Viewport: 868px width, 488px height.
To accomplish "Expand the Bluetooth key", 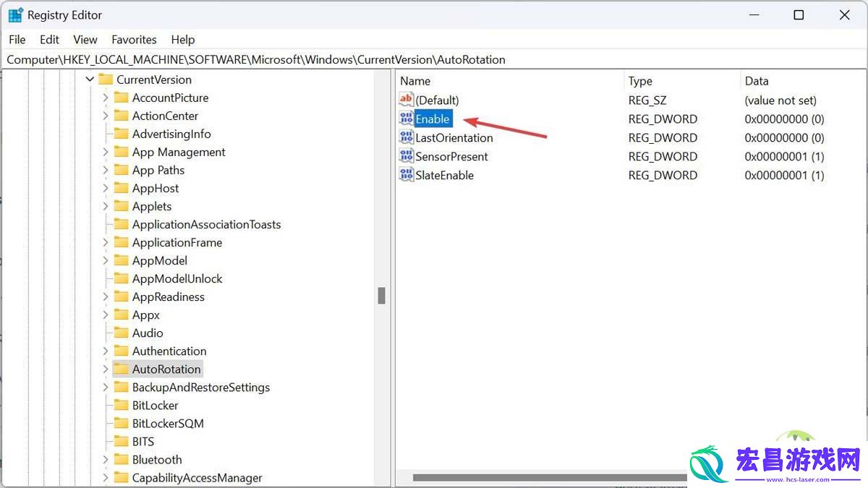I will coord(106,460).
